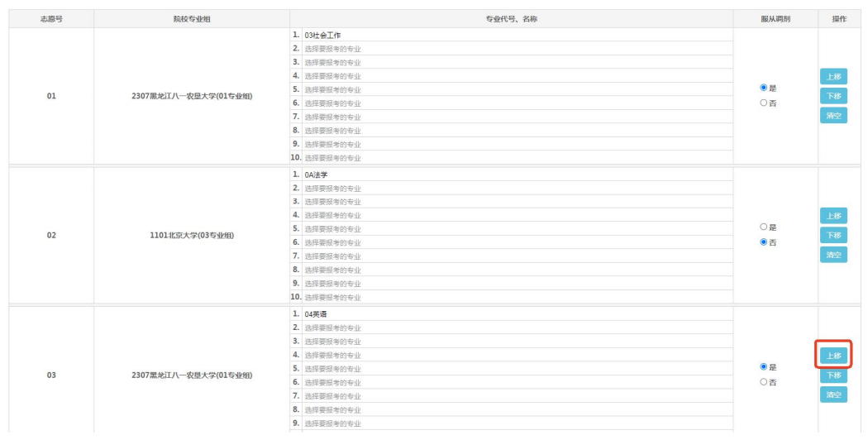Image resolution: width=868 pixels, height=440 pixels.
Task: Click 清空 button for volunteer 01
Action: click(833, 116)
